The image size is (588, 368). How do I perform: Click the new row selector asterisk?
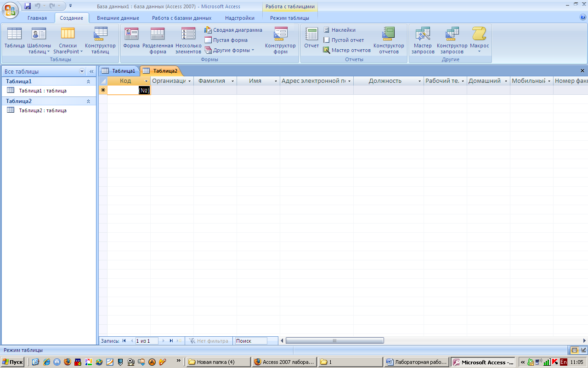click(x=103, y=90)
